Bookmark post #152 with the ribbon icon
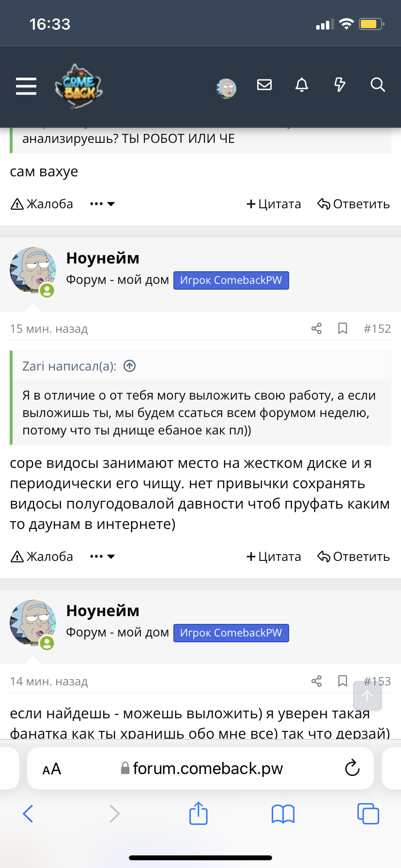The width and height of the screenshot is (401, 868). click(342, 328)
